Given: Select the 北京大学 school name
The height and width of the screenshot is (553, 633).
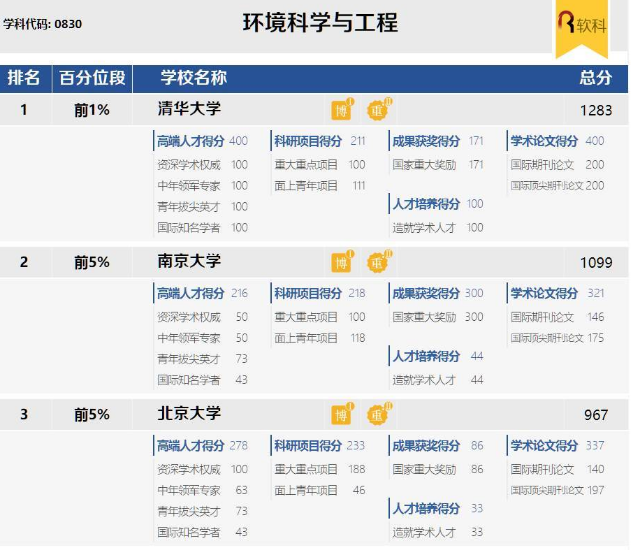Looking at the screenshot, I should point(189,413).
